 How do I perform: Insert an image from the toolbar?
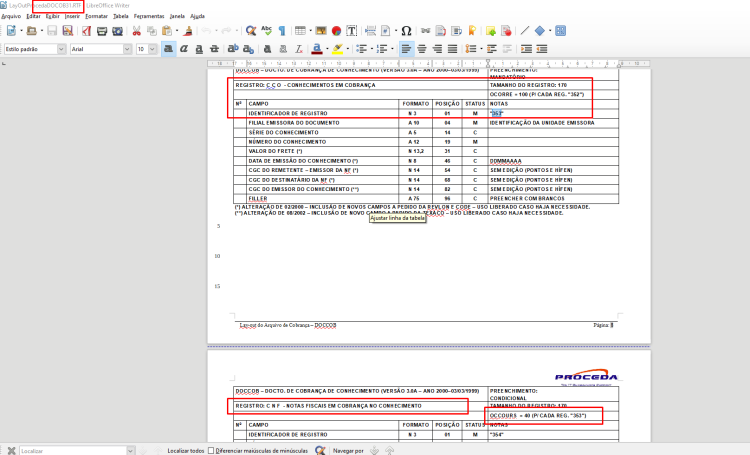(321, 31)
